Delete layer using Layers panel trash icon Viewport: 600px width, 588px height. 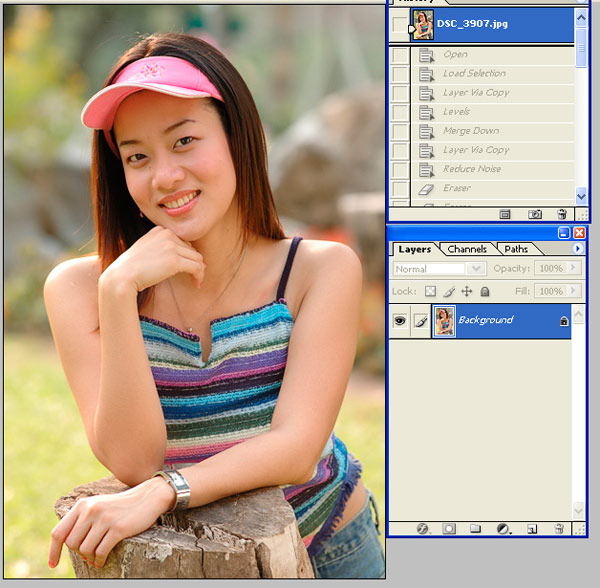(559, 529)
